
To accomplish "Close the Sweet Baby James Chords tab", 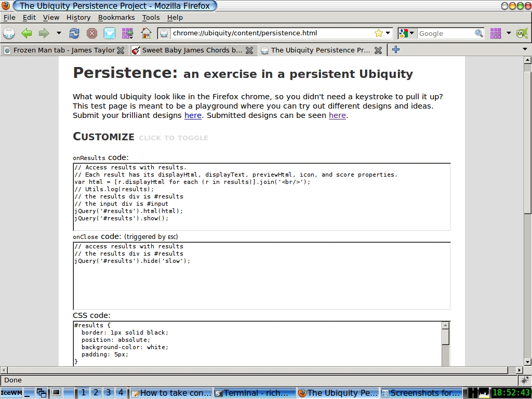I will coord(249,50).
